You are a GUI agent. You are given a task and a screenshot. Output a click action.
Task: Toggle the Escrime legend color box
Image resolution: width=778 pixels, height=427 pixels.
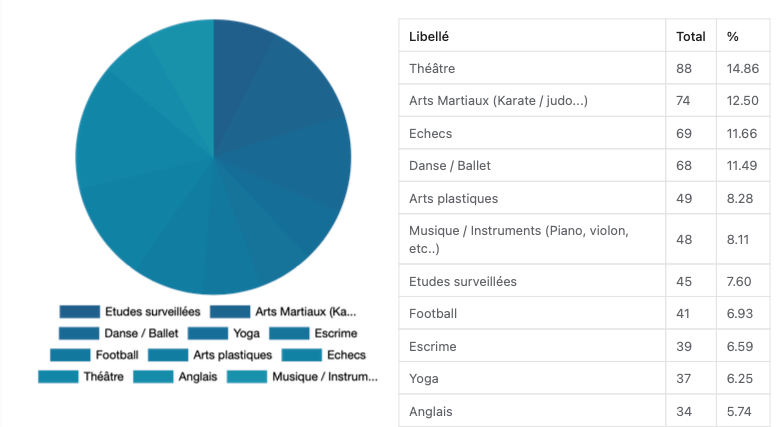[289, 333]
